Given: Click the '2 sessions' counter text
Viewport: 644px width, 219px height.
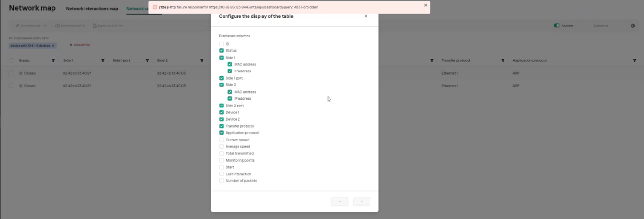Looking at the screenshot, I should click(602, 26).
